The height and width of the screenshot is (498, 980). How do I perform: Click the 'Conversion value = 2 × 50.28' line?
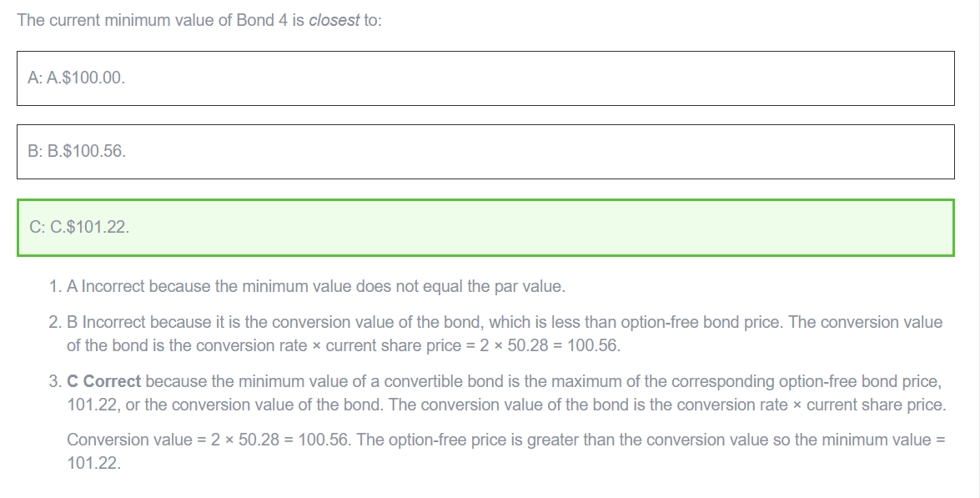point(506,440)
